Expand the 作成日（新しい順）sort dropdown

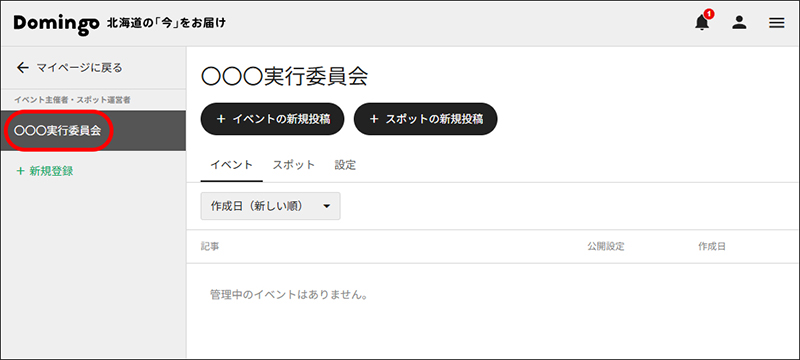[x=270, y=206]
